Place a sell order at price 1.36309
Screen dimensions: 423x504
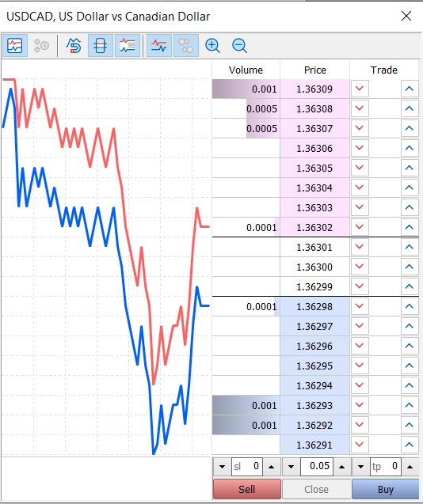click(x=360, y=89)
